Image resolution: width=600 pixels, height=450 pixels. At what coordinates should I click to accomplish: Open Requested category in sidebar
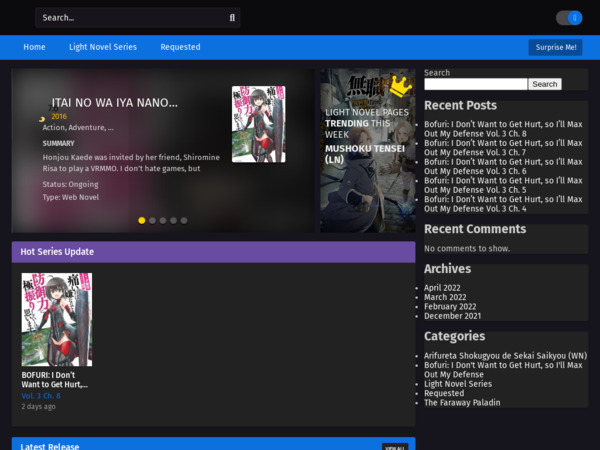(444, 393)
